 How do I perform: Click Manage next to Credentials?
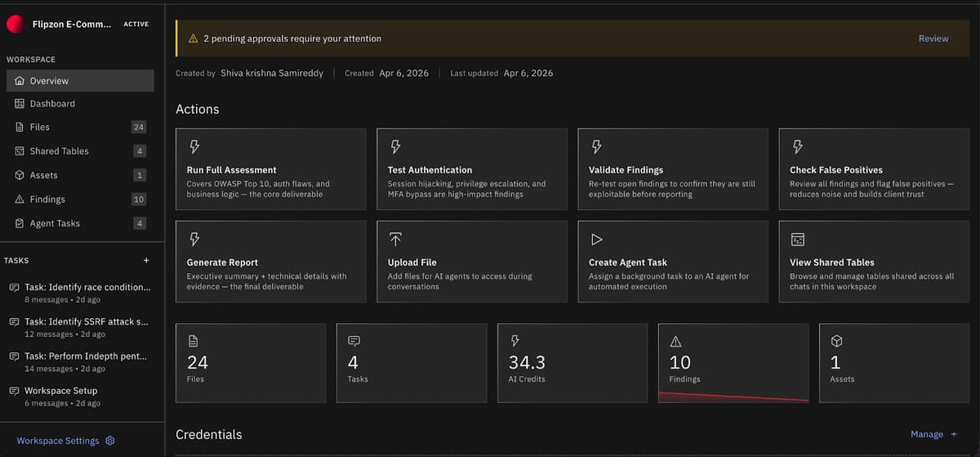click(927, 434)
